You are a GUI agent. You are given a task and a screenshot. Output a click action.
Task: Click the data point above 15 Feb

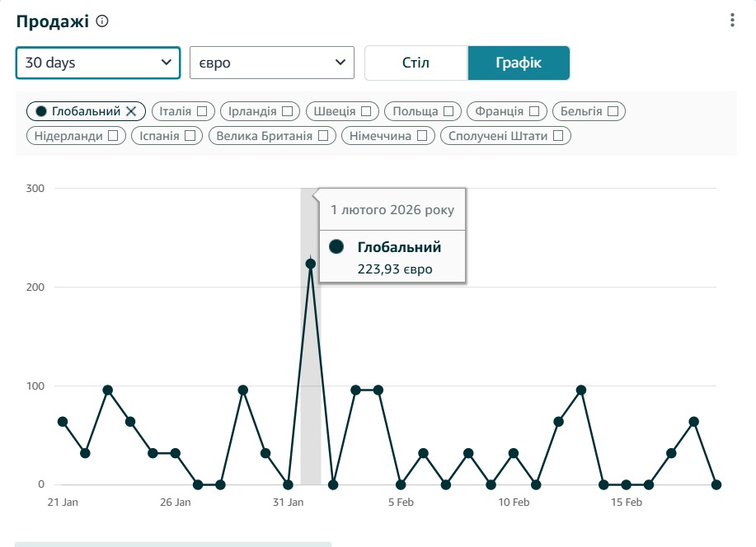point(627,484)
